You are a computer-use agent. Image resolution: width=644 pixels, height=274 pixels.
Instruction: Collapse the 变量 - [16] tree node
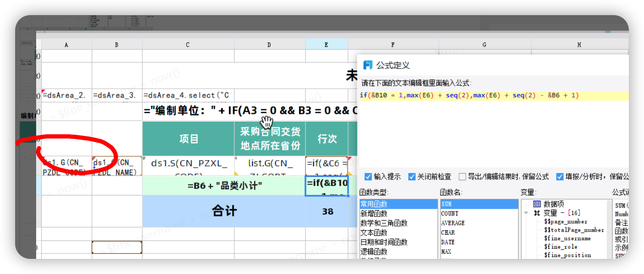pos(526,213)
